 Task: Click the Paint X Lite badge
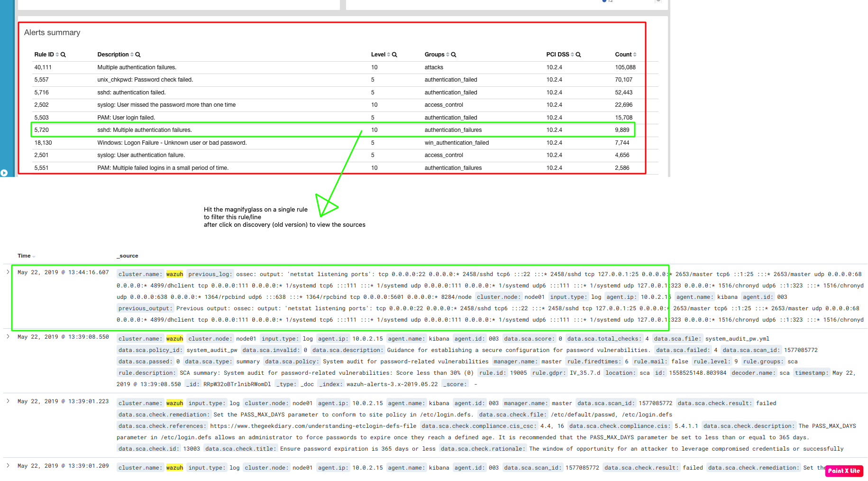point(843,471)
